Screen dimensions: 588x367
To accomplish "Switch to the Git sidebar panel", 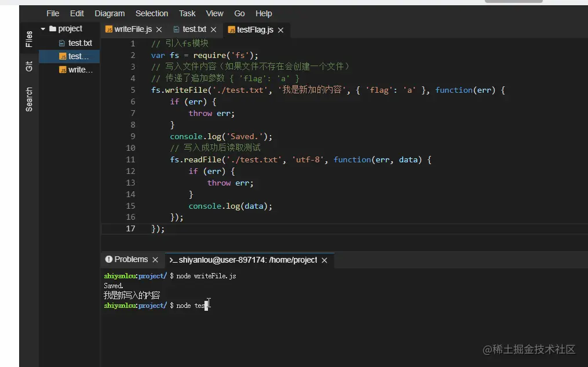I will coord(29,67).
